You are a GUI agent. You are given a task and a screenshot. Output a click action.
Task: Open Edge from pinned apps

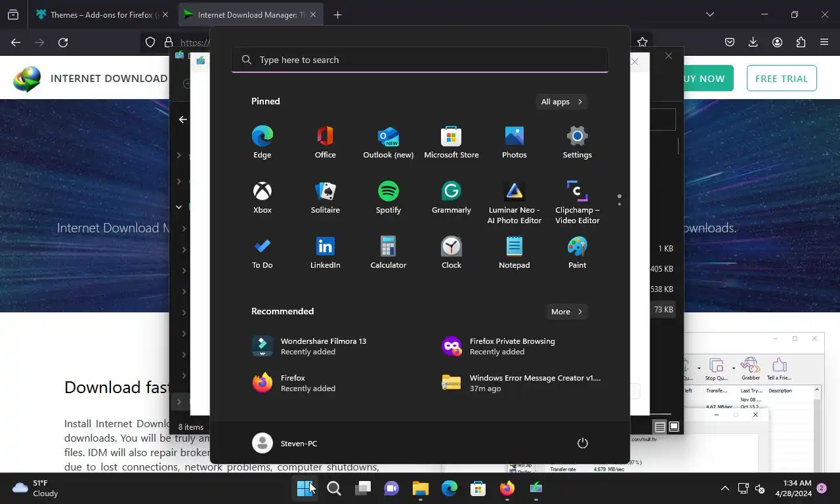[262, 142]
